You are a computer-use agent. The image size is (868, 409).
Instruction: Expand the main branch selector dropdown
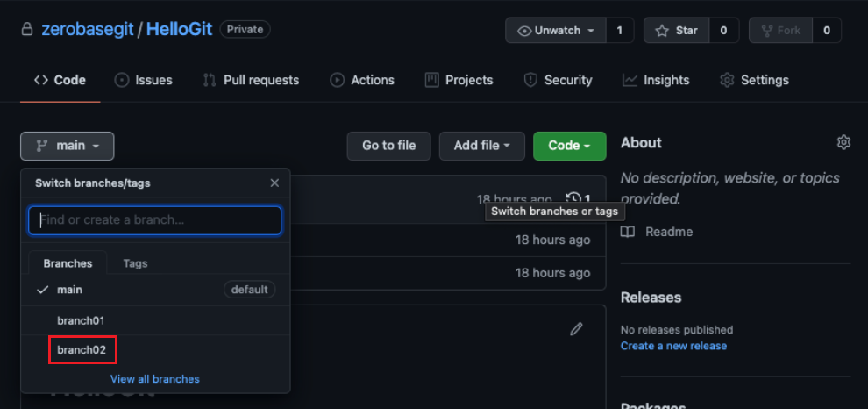[x=68, y=146]
